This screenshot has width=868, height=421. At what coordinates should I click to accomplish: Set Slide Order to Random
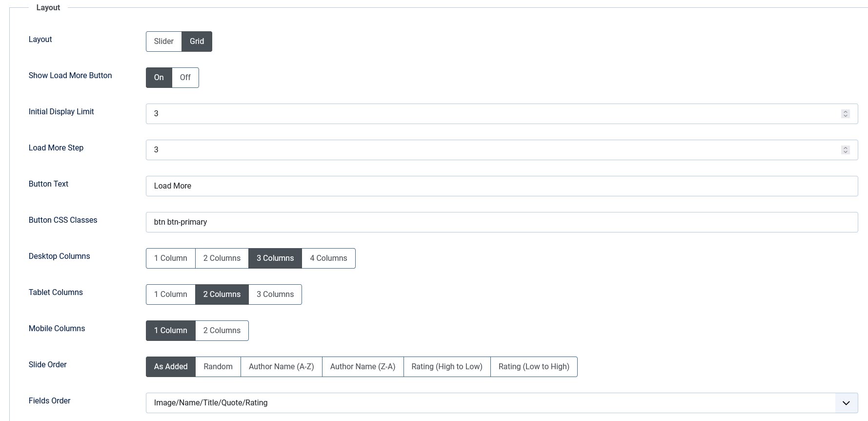click(218, 367)
